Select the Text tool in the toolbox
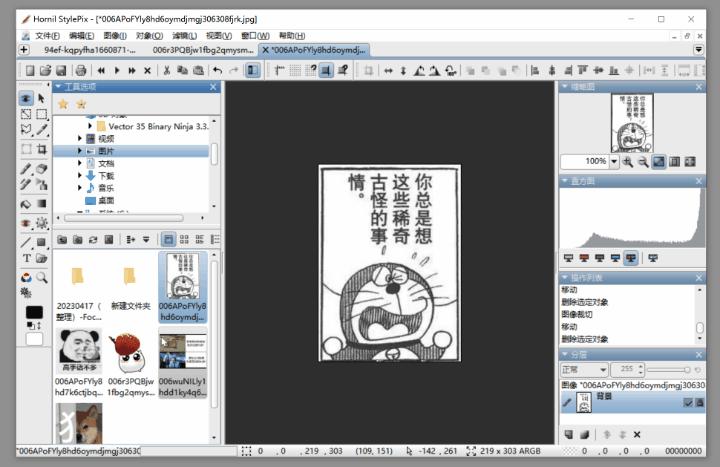 click(27, 258)
